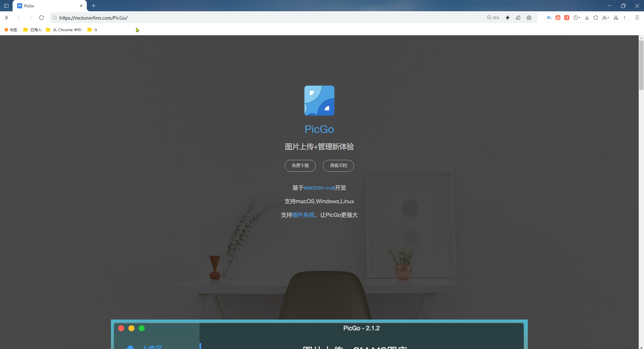This screenshot has width=644, height=349.
Task: Click the PicGo - 2.1.2 screenshot title
Action: pyautogui.click(x=361, y=328)
